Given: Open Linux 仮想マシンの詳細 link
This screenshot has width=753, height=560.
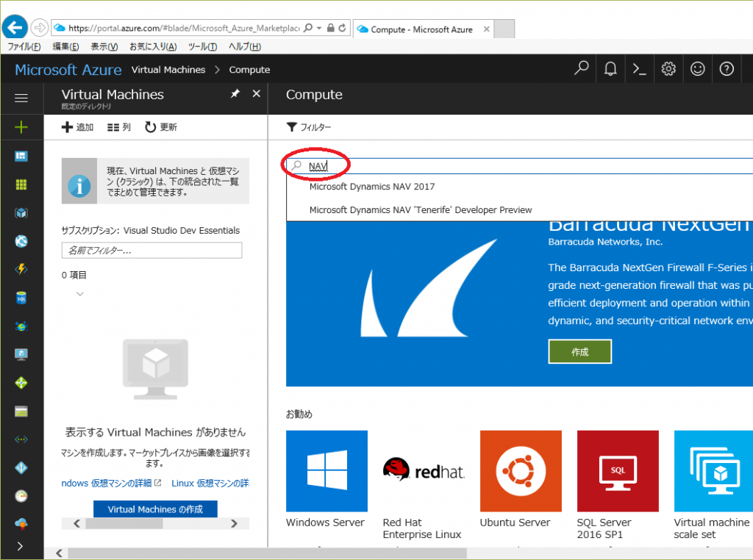Looking at the screenshot, I should tap(210, 483).
